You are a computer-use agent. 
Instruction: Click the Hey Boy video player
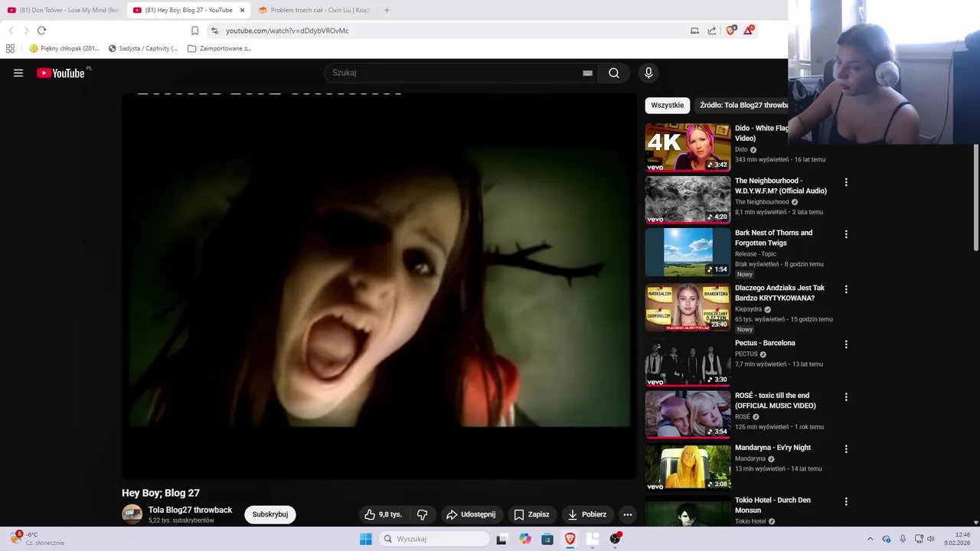379,286
